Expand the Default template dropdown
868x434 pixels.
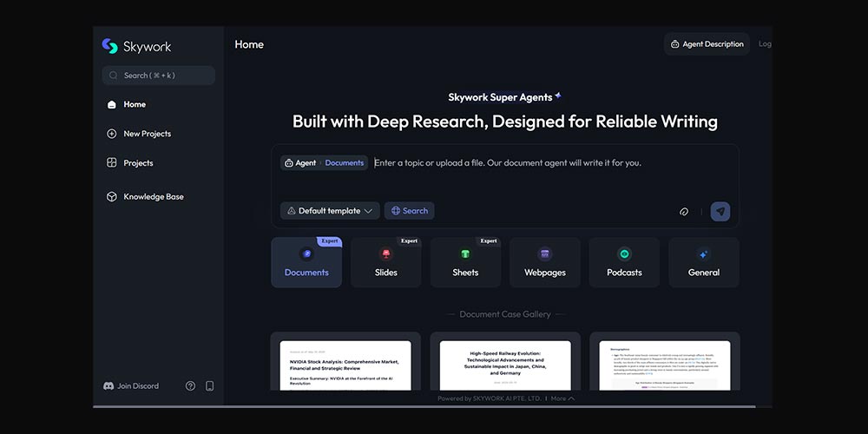click(x=330, y=211)
